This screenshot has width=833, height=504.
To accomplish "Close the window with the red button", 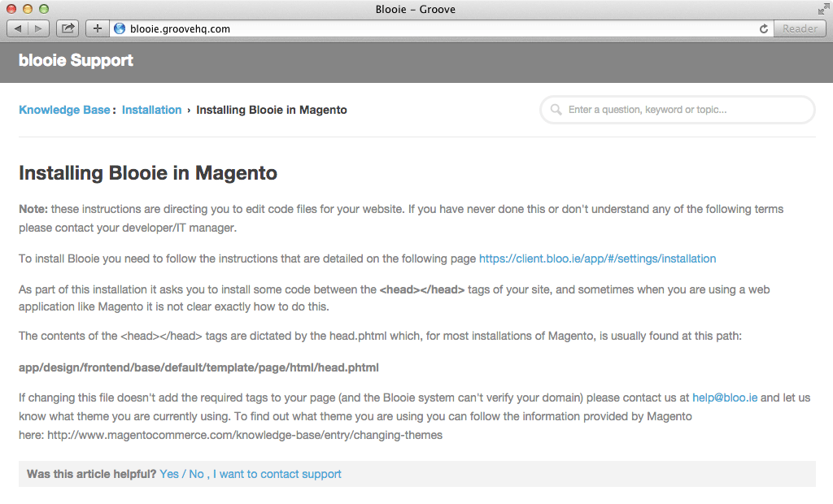I will (x=11, y=8).
